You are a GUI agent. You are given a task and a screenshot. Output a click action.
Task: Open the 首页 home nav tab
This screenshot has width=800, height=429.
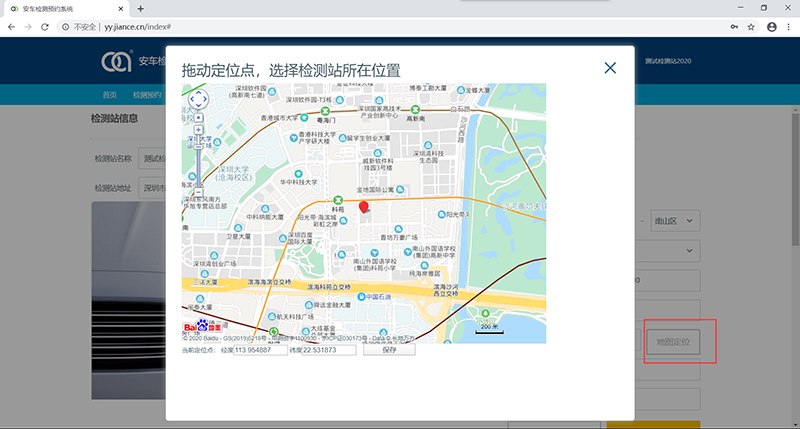click(110, 95)
